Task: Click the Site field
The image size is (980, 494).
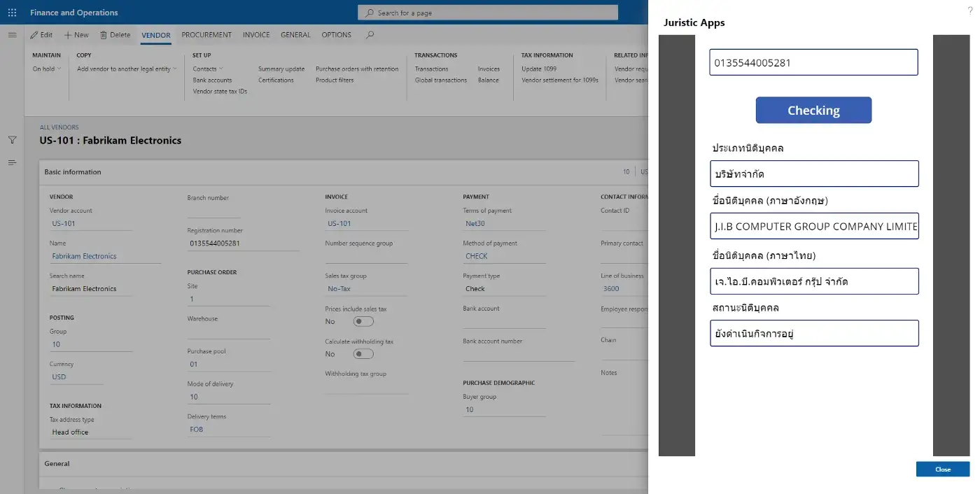Action: 228,299
